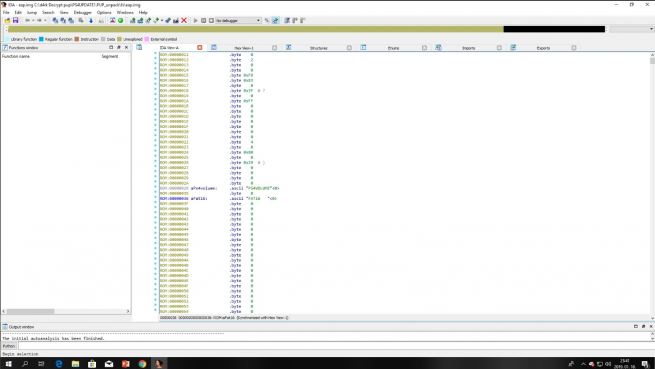The height and width of the screenshot is (369, 655).
Task: Open the Debugger menu
Action: tap(82, 13)
